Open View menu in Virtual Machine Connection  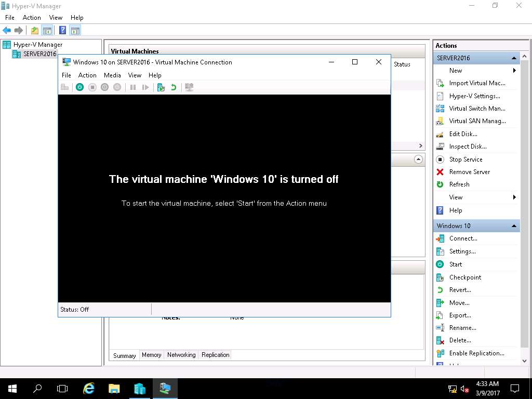coord(135,75)
